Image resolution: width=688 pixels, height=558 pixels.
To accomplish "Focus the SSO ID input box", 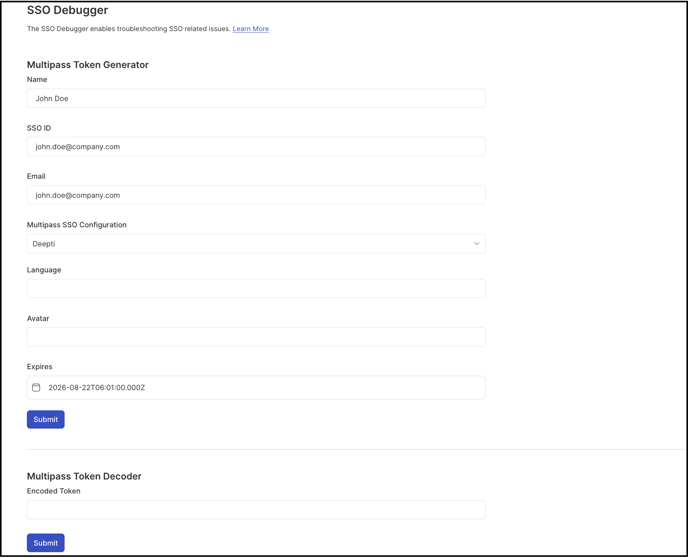I will click(256, 147).
